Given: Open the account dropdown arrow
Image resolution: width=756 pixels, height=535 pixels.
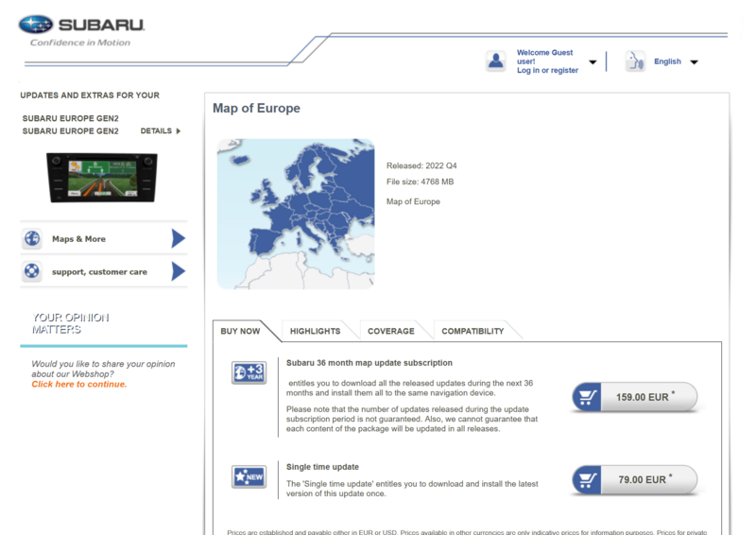Looking at the screenshot, I should (593, 62).
